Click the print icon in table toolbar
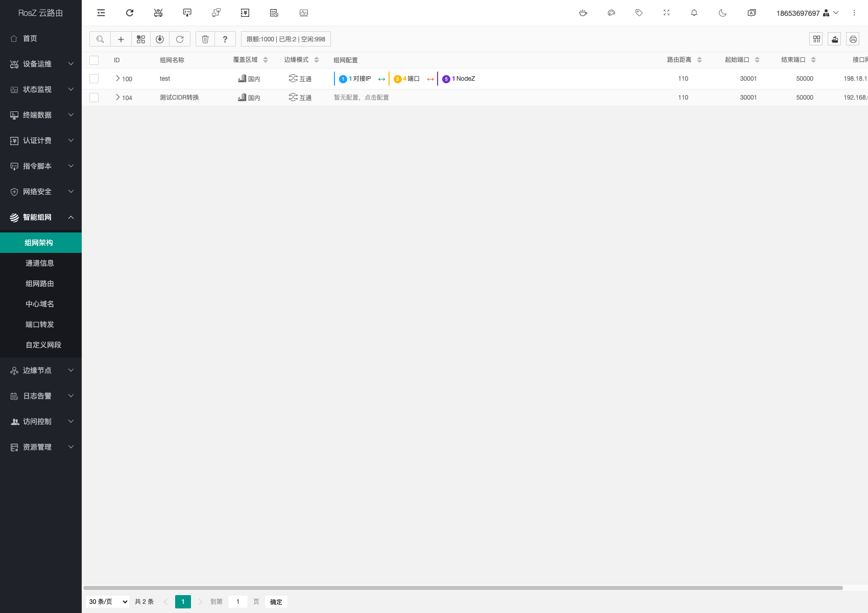Viewport: 868px width, 613px height. (x=853, y=39)
